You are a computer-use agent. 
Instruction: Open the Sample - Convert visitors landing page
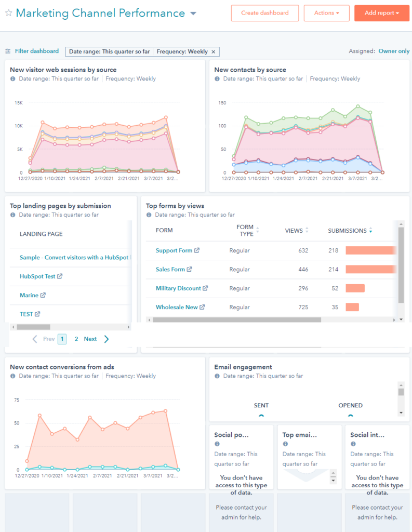pyautogui.click(x=74, y=258)
